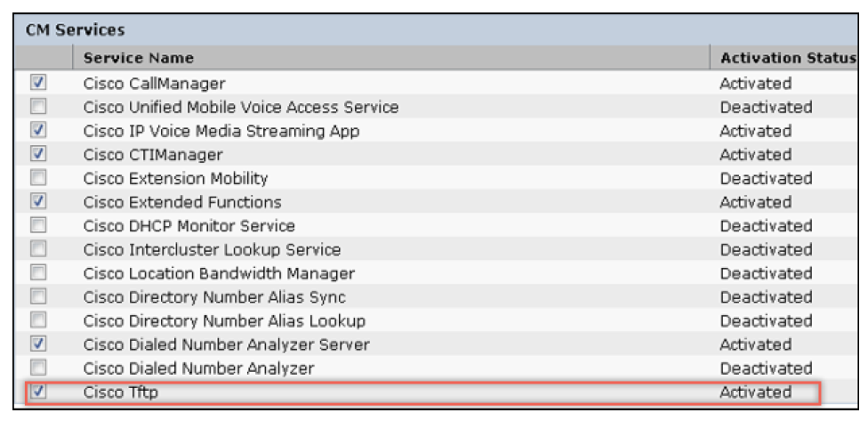The image size is (868, 421).
Task: Uncheck the Cisco CallManager checkbox
Action: tap(38, 83)
